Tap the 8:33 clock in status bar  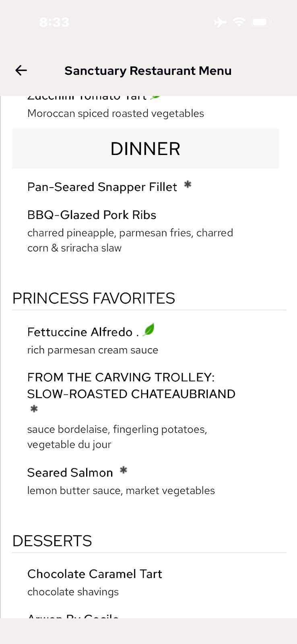(x=54, y=22)
